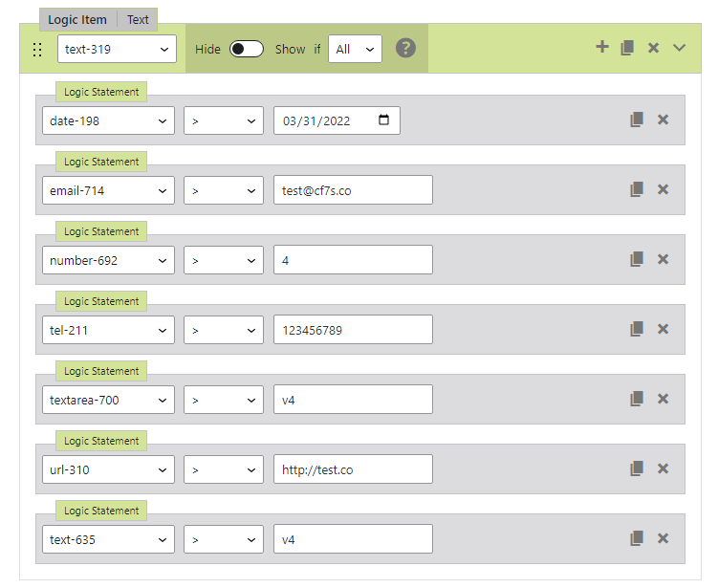Screen dimensions: 718x588
Task: Grab the drag handle beside text-319
Action: click(37, 50)
